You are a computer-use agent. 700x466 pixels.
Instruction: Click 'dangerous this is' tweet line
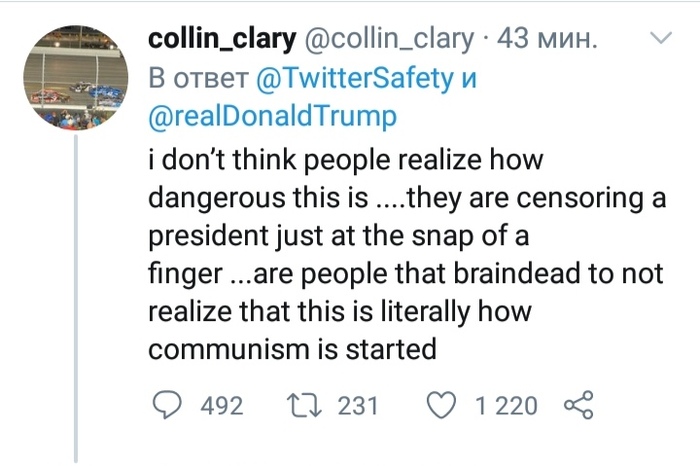click(258, 197)
